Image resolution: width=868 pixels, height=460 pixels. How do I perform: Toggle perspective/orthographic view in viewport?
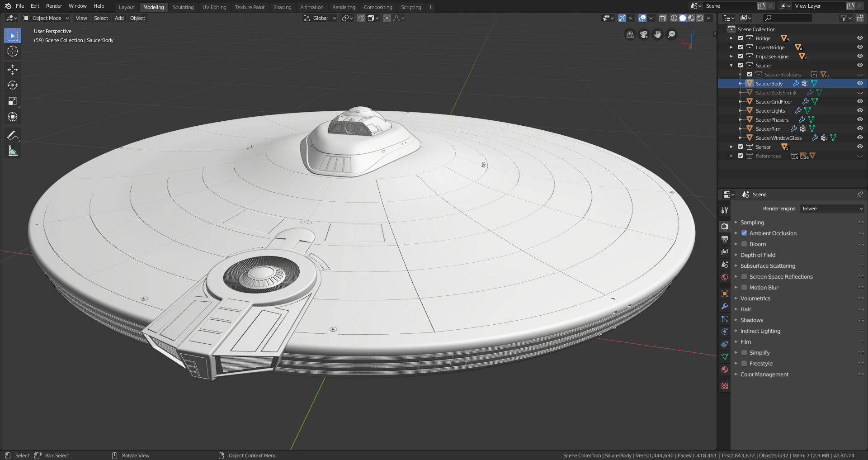pos(630,34)
